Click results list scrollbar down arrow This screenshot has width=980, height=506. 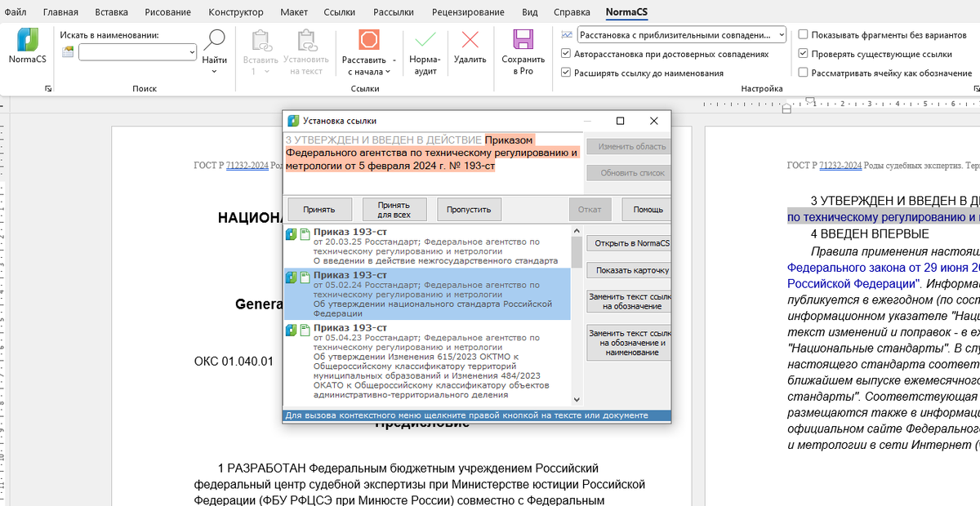577,400
